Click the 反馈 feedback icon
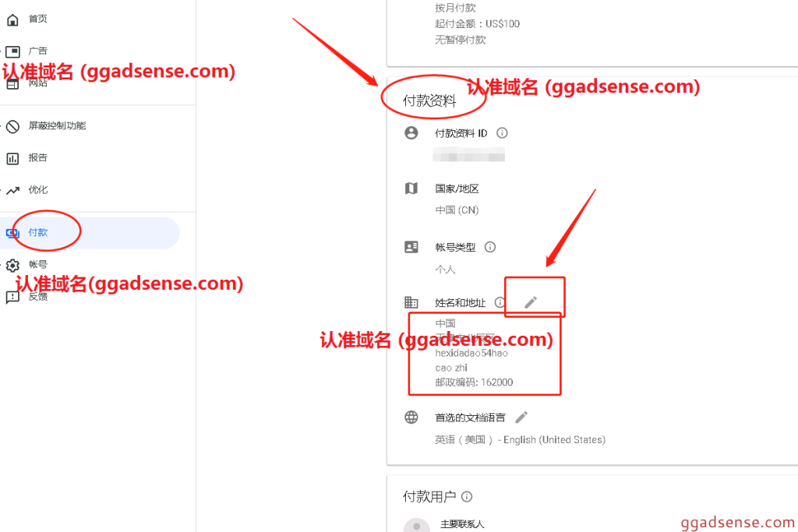This screenshot has height=532, width=798. (12, 297)
